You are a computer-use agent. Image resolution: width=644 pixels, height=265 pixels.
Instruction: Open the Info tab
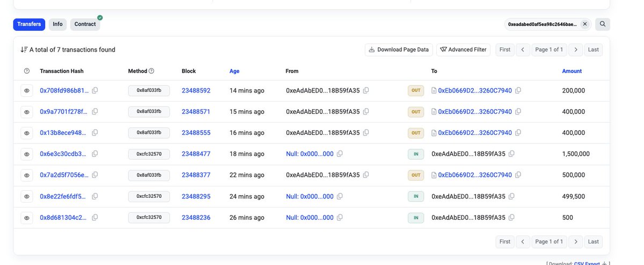(x=58, y=24)
